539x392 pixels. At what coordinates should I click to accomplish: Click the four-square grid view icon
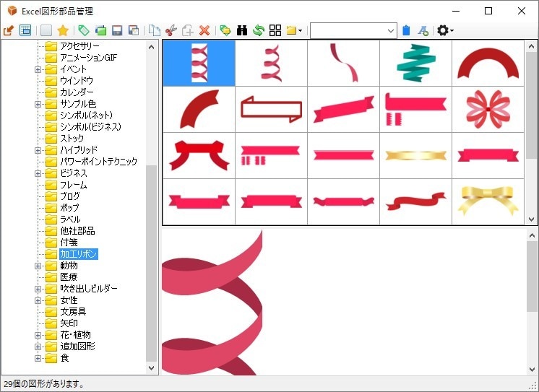275,30
